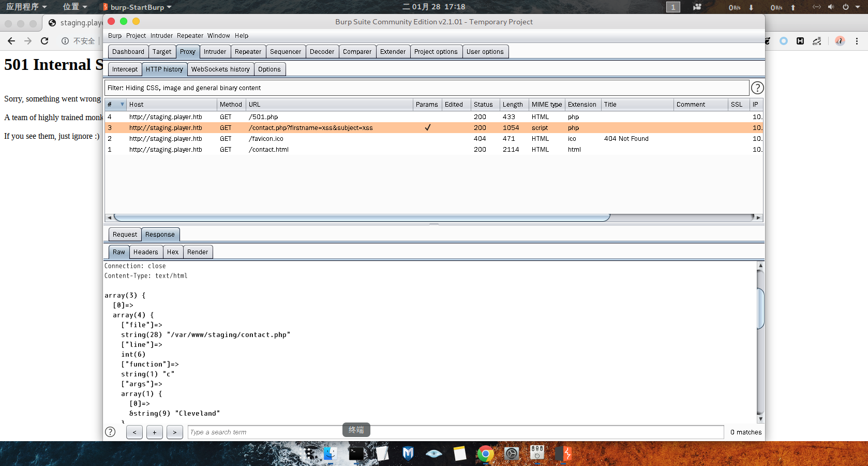Switch to the Render view tab
Viewport: 868px width, 466px height.
point(198,252)
